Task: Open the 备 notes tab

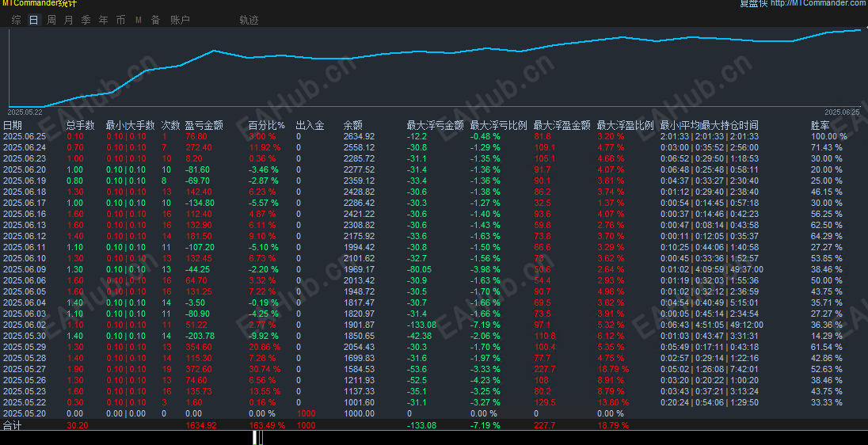Action: point(155,20)
